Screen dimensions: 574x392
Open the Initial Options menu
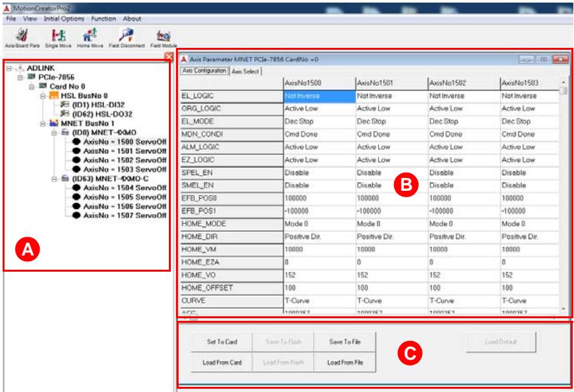(64, 19)
